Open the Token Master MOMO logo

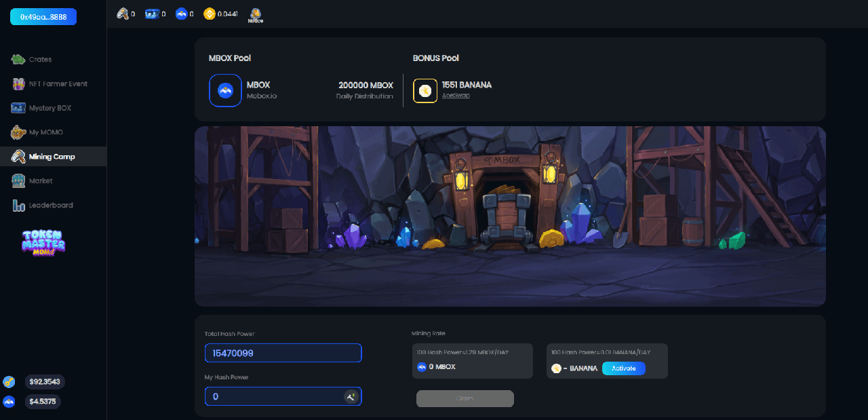43,242
